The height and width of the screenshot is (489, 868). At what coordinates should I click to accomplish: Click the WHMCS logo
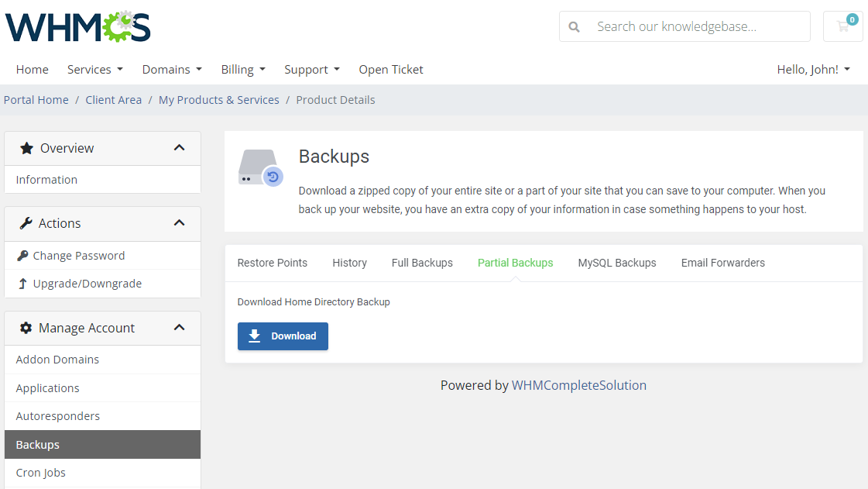coord(78,26)
